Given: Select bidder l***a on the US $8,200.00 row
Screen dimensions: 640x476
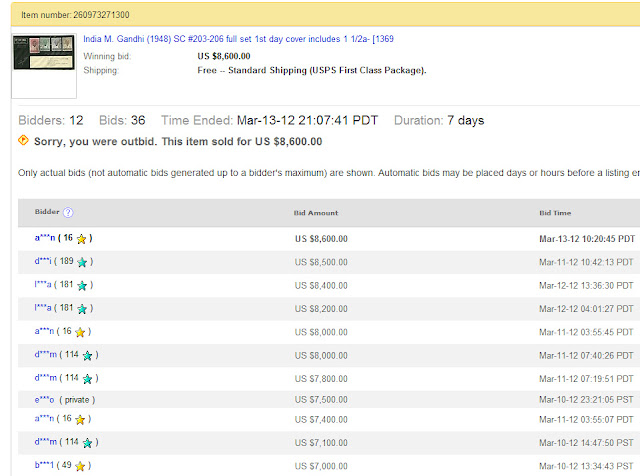Looking at the screenshot, I should (x=45, y=309).
